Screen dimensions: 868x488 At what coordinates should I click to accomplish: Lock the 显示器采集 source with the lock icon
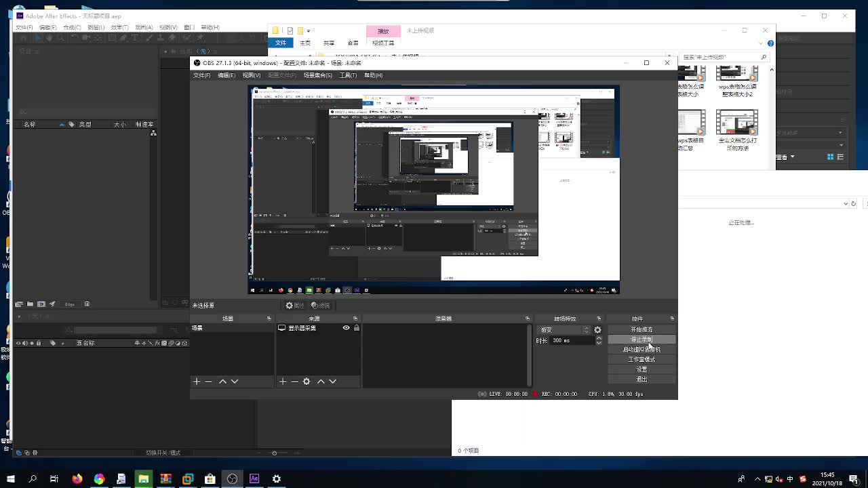click(x=357, y=327)
